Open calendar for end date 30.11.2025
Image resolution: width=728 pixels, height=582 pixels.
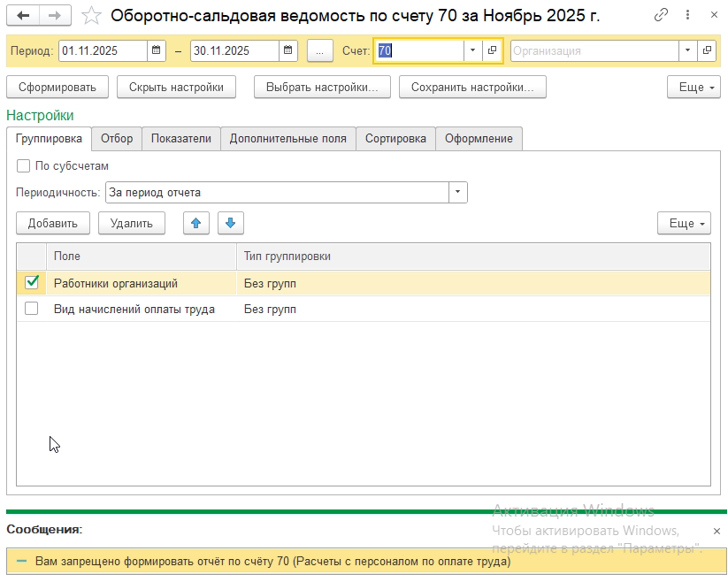[x=287, y=50]
